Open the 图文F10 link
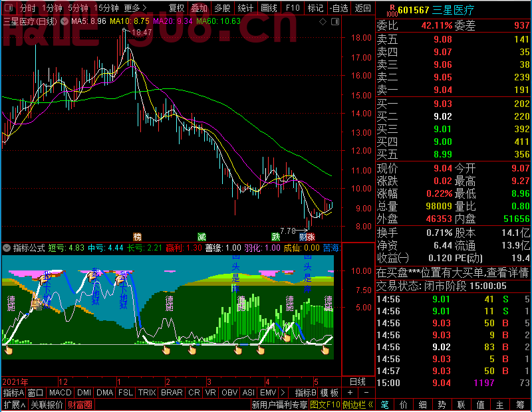532x412 pixels. tap(325, 405)
